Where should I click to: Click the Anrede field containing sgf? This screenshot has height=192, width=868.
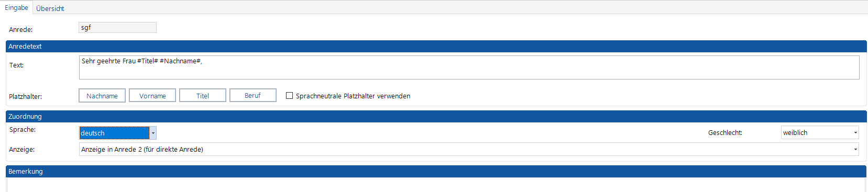coord(117,28)
